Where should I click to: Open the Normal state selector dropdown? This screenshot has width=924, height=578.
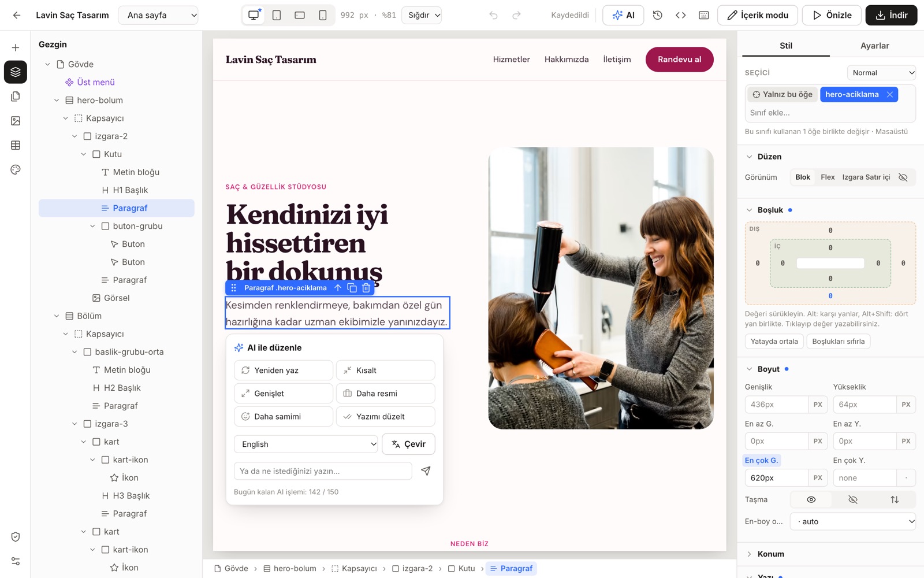point(881,73)
